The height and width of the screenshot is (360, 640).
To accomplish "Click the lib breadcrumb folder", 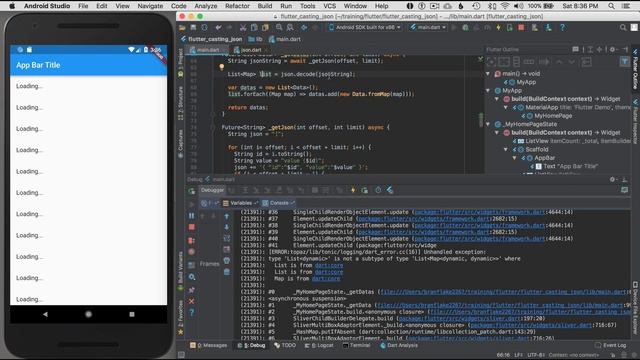I will 256,39.
